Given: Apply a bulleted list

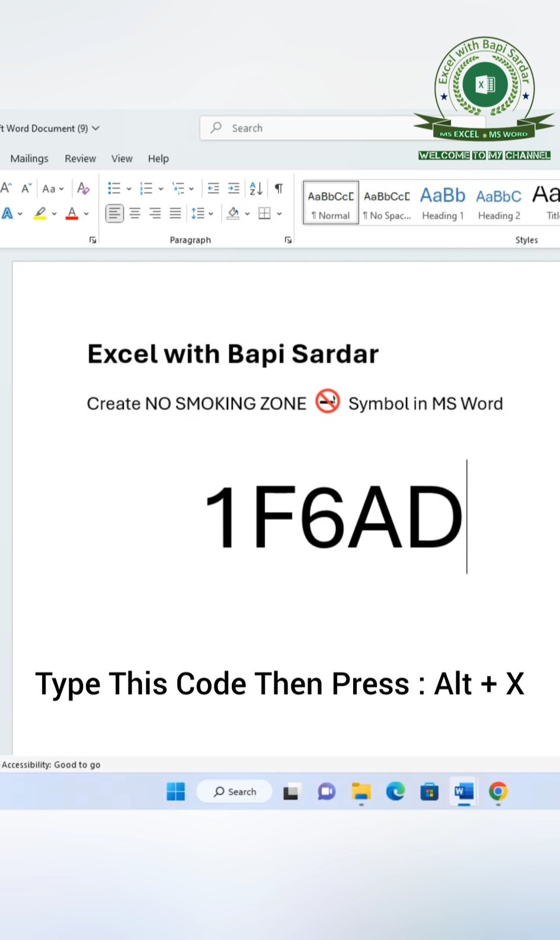Looking at the screenshot, I should coord(114,188).
